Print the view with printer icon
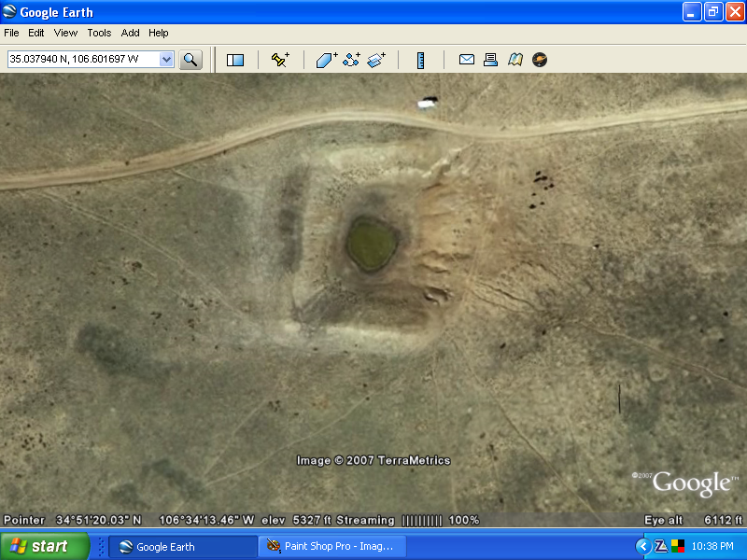The image size is (747, 560). click(490, 60)
